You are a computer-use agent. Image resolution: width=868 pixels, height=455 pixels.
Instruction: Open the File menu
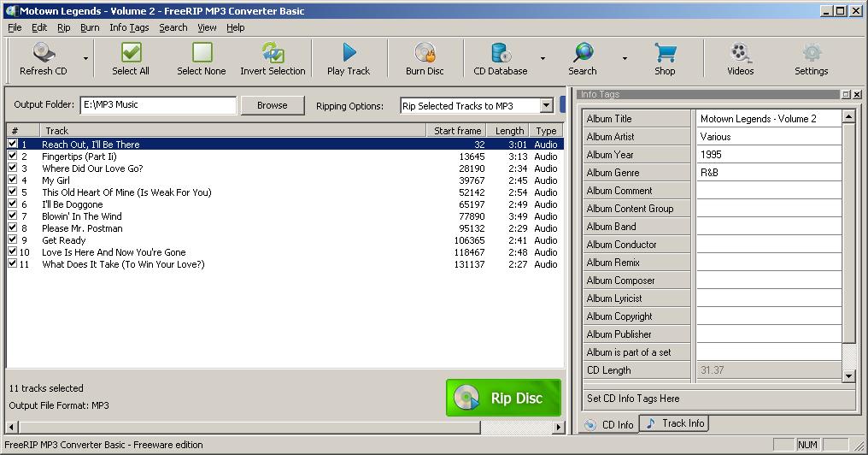15,27
